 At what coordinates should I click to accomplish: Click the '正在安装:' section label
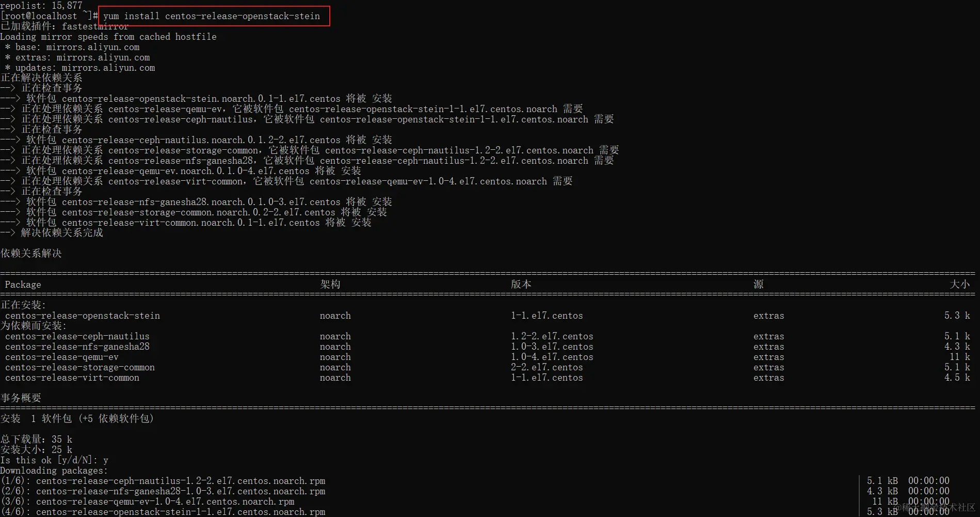pos(23,305)
